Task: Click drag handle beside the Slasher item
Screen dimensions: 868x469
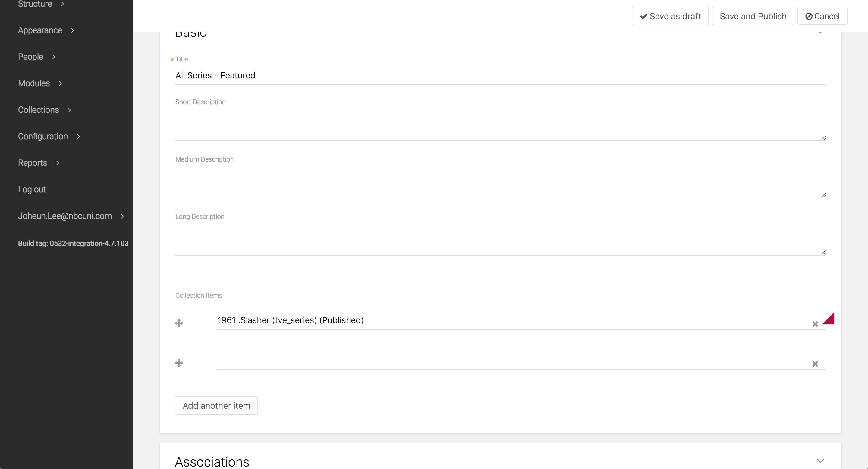Action: coord(179,323)
